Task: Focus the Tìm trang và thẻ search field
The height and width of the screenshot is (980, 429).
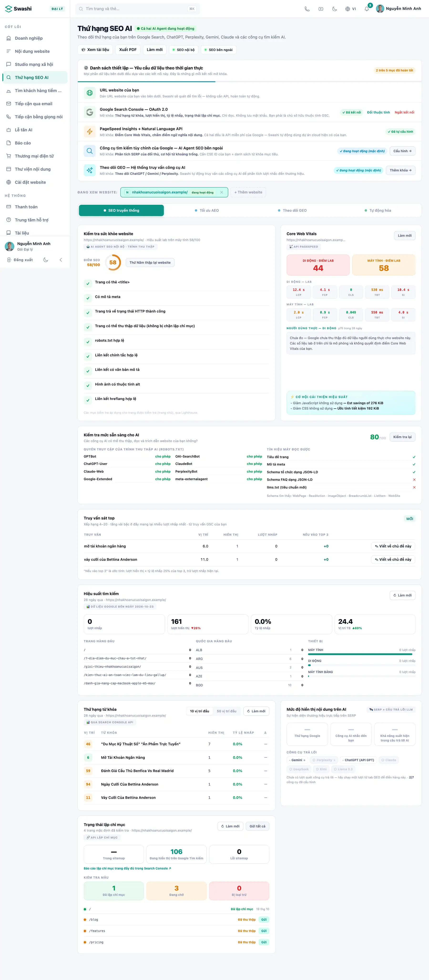Action: tap(138, 9)
